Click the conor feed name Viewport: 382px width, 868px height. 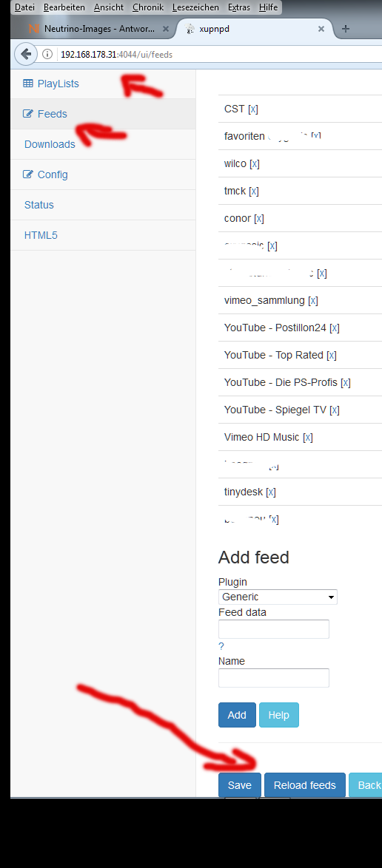point(238,218)
